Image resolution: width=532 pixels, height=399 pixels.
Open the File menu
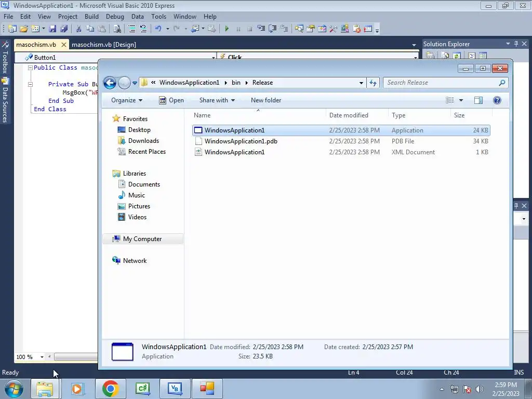tap(8, 16)
